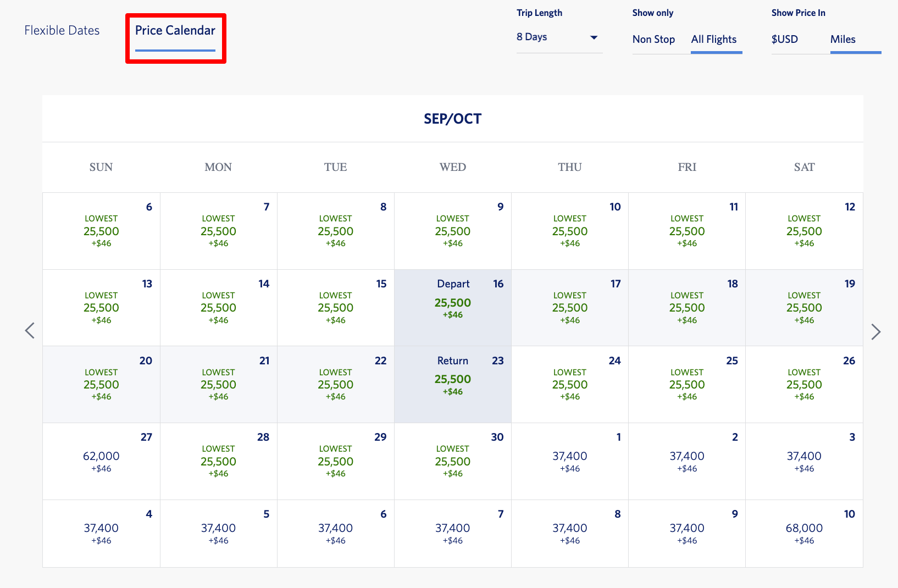Screen dimensions: 898x588
Task: Select the 62,000 miles cell on the 27th
Action: click(101, 462)
